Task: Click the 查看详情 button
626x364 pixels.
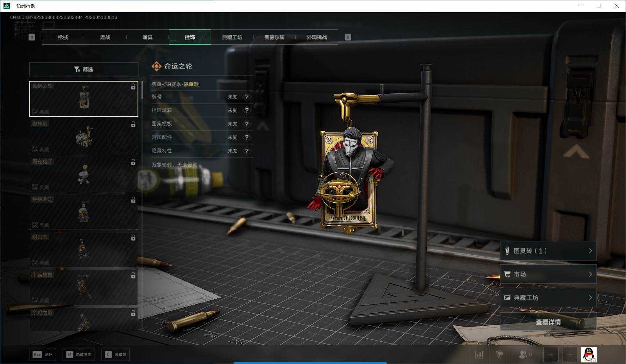Action: 548,322
